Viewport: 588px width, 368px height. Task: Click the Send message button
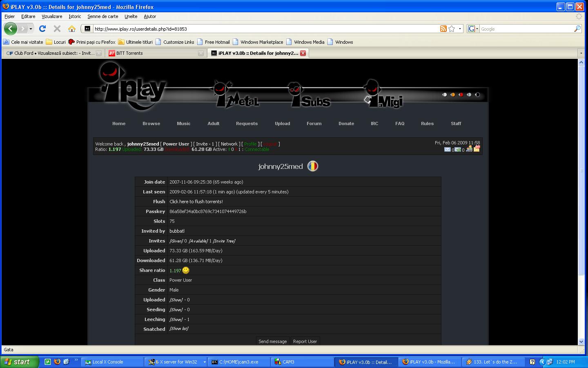click(x=272, y=341)
